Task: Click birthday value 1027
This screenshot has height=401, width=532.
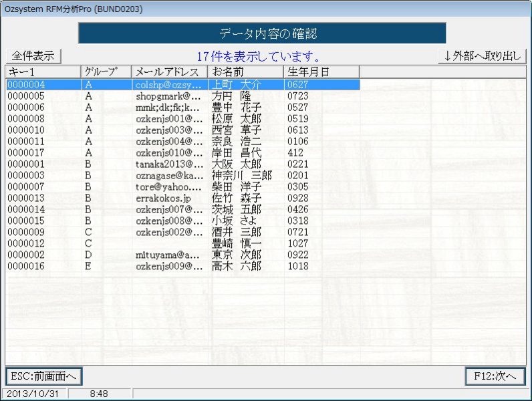Action: click(x=298, y=243)
